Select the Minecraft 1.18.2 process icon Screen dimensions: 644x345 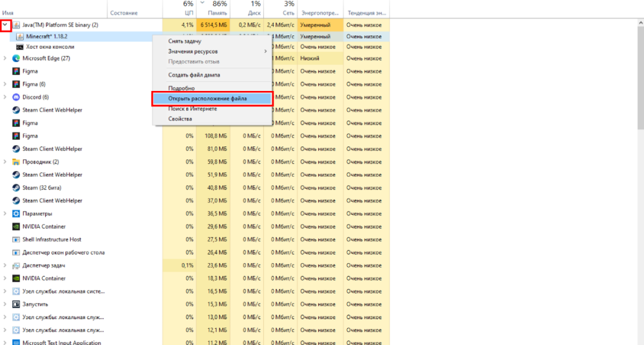21,36
